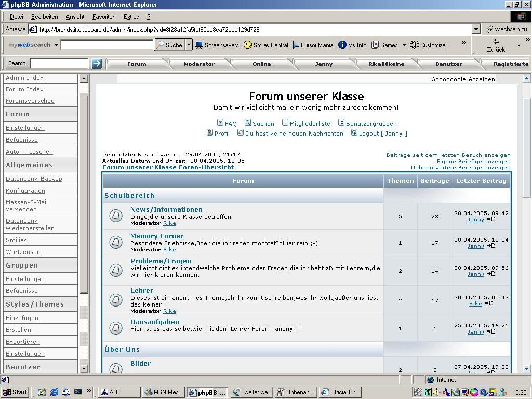
Task: Click the blue Search go arrow
Action: pyautogui.click(x=97, y=63)
